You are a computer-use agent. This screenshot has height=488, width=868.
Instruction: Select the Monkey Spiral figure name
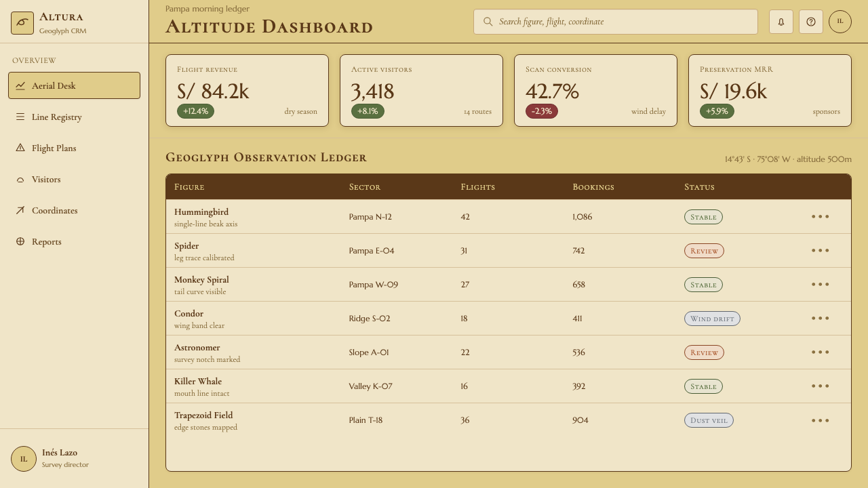[201, 280]
